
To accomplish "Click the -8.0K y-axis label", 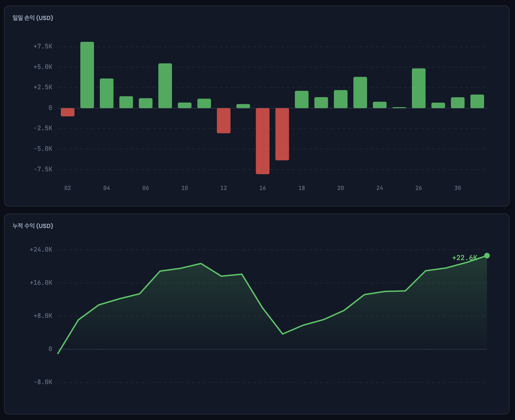I will tap(43, 382).
